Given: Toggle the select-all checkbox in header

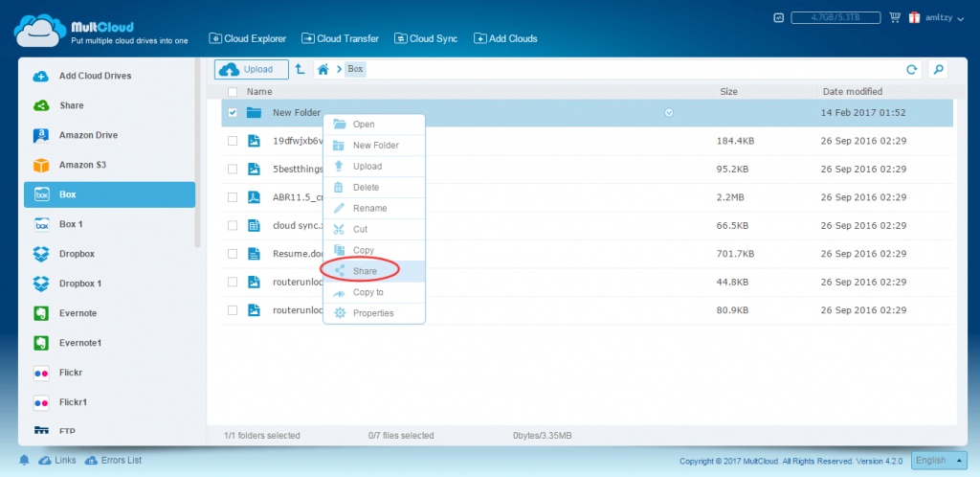Looking at the screenshot, I should [233, 92].
